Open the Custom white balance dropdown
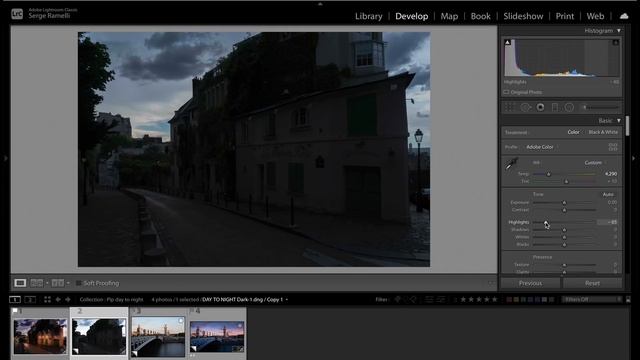The width and height of the screenshot is (640, 360). coord(595,162)
